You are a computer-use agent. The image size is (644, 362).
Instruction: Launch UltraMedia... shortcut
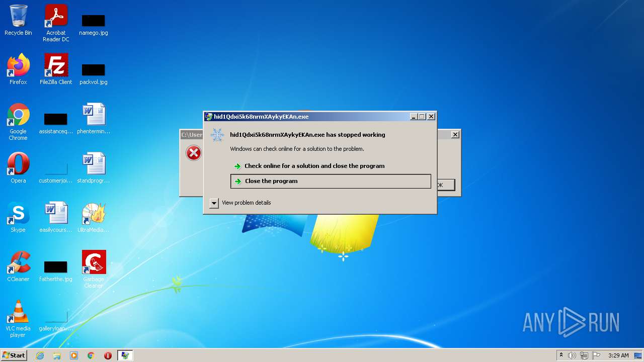[94, 217]
